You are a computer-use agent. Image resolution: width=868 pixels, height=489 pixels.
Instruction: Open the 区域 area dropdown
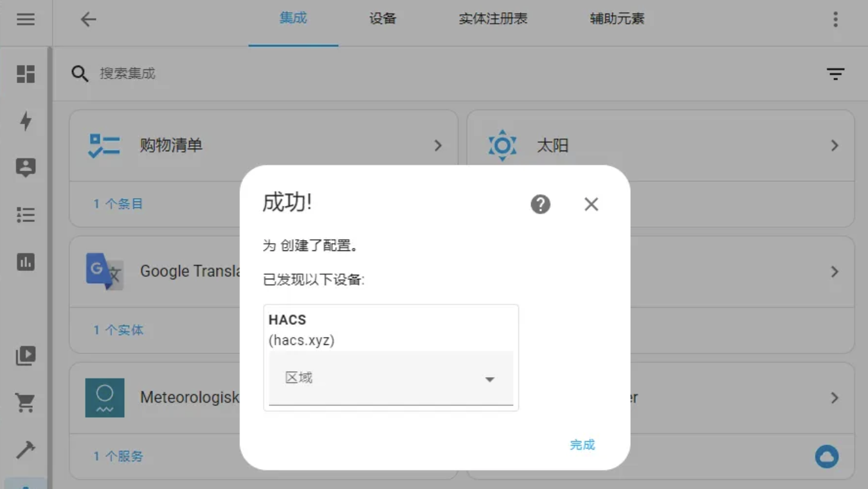click(x=391, y=378)
